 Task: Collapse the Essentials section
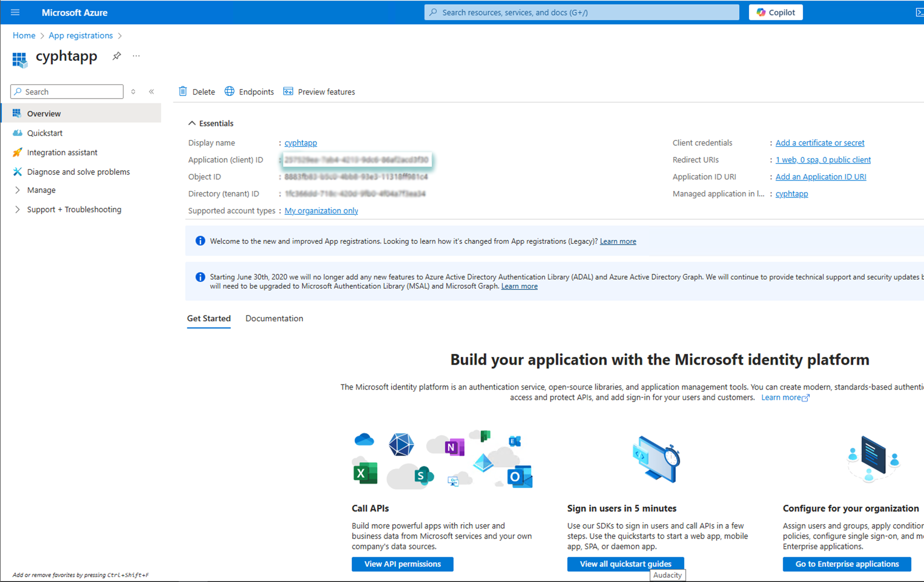(211, 123)
